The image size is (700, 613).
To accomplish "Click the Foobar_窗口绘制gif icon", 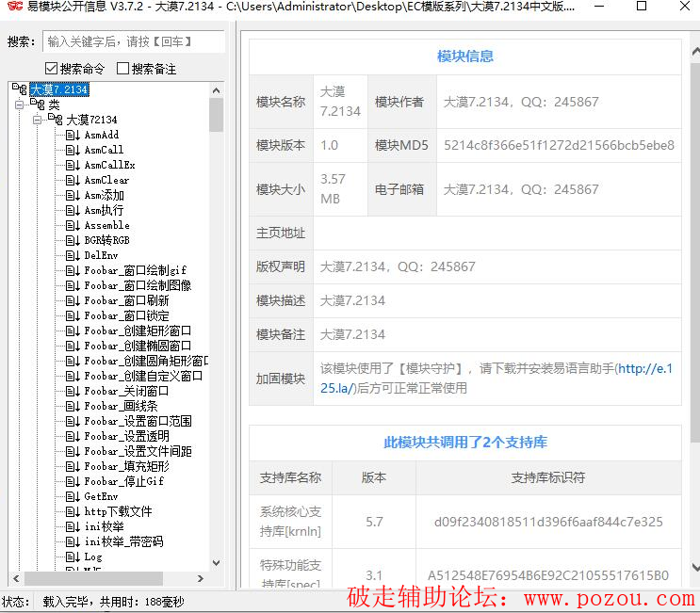I will [x=73, y=270].
